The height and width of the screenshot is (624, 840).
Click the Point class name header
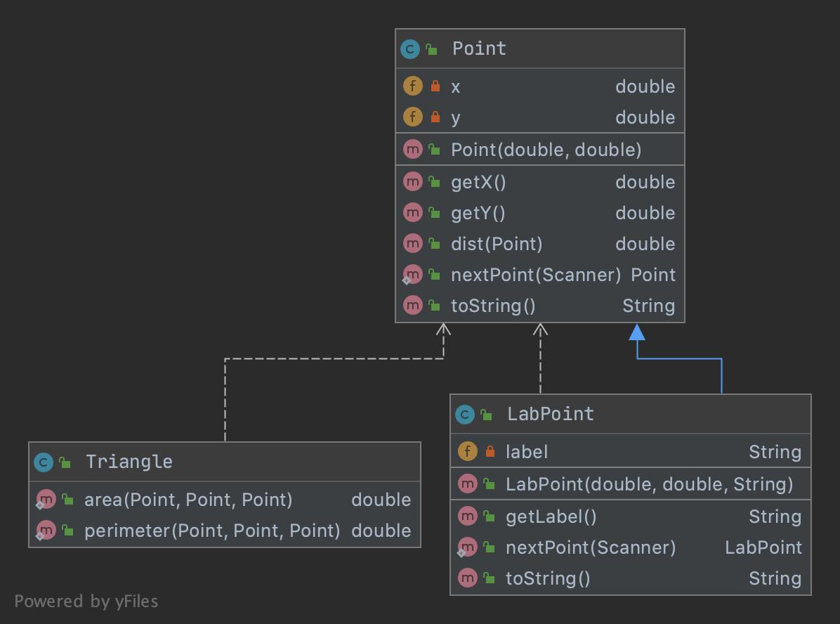[x=479, y=48]
